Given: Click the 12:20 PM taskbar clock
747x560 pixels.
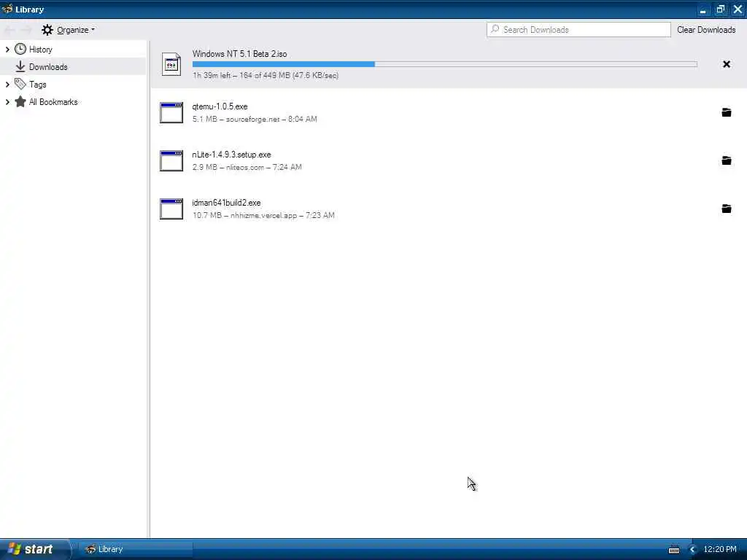Looking at the screenshot, I should point(720,549).
